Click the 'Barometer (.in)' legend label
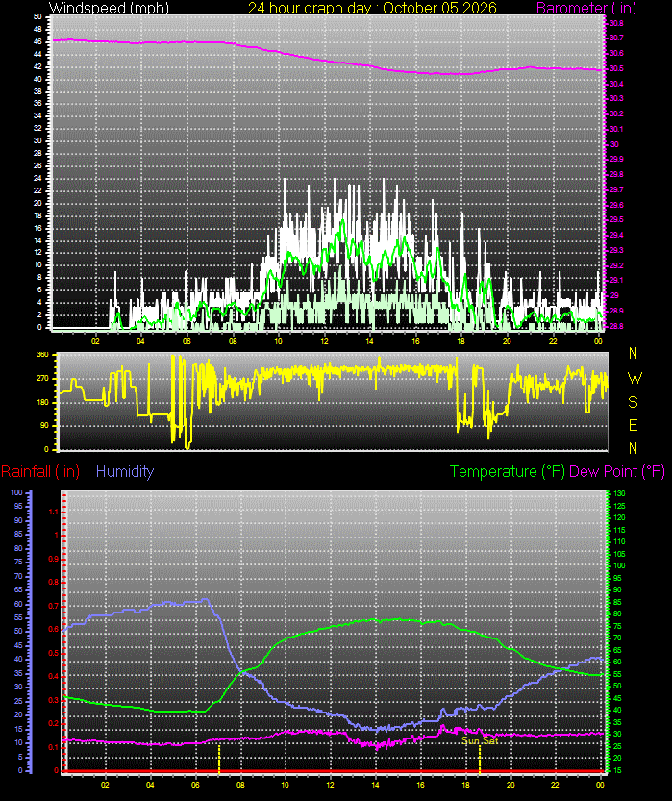This screenshot has height=801, width=672. [586, 8]
